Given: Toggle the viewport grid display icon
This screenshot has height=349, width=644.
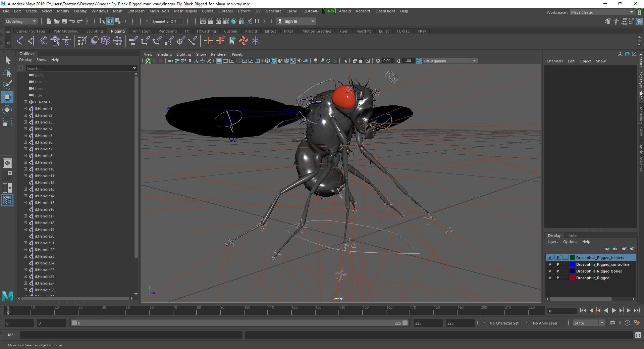Looking at the screenshot, I should coord(219,61).
